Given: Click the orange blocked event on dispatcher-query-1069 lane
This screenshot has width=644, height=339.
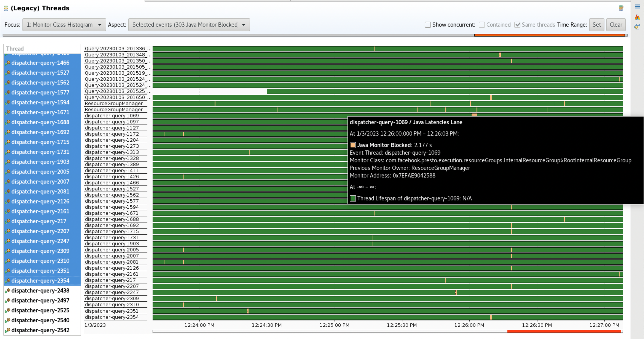Looking at the screenshot, I should [x=474, y=115].
